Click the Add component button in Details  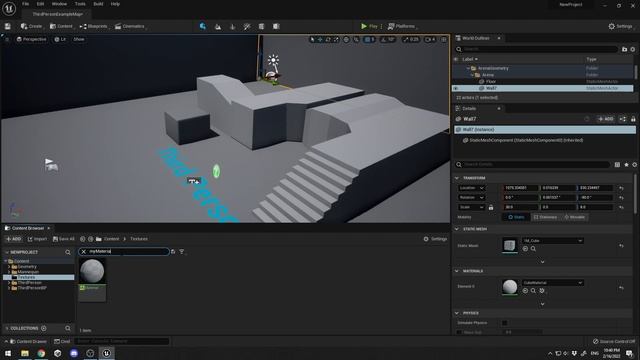pos(605,119)
